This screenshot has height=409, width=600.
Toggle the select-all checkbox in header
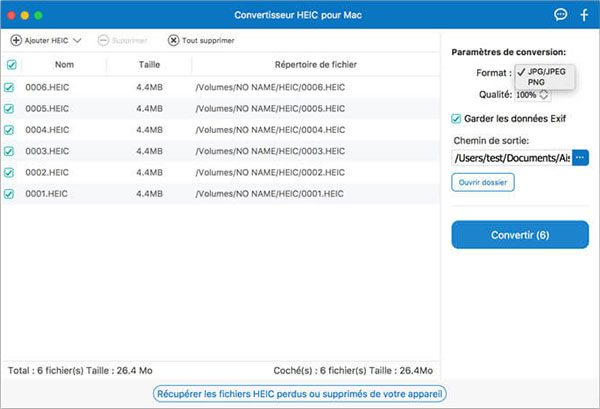11,65
